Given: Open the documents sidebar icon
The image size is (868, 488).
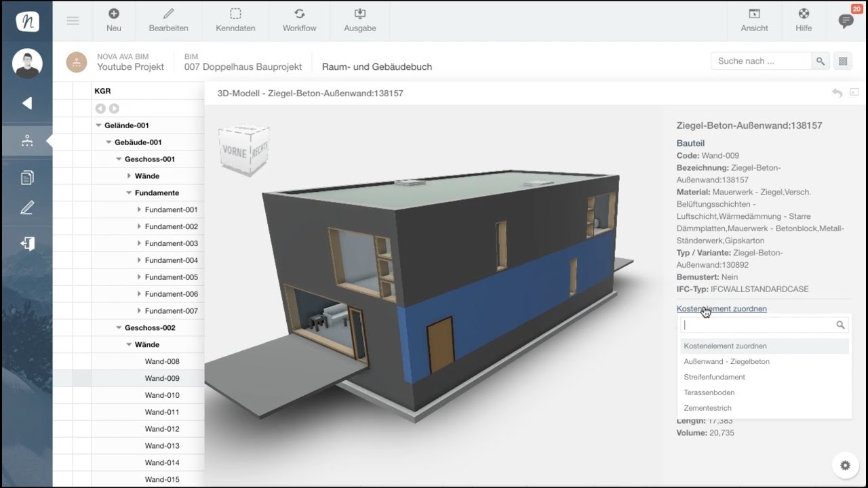Looking at the screenshot, I should tap(27, 178).
